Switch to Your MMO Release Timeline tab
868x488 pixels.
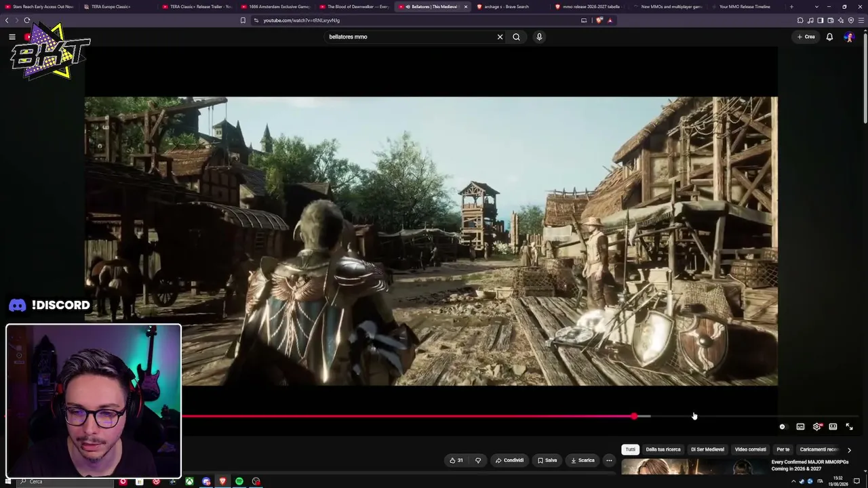pos(743,7)
